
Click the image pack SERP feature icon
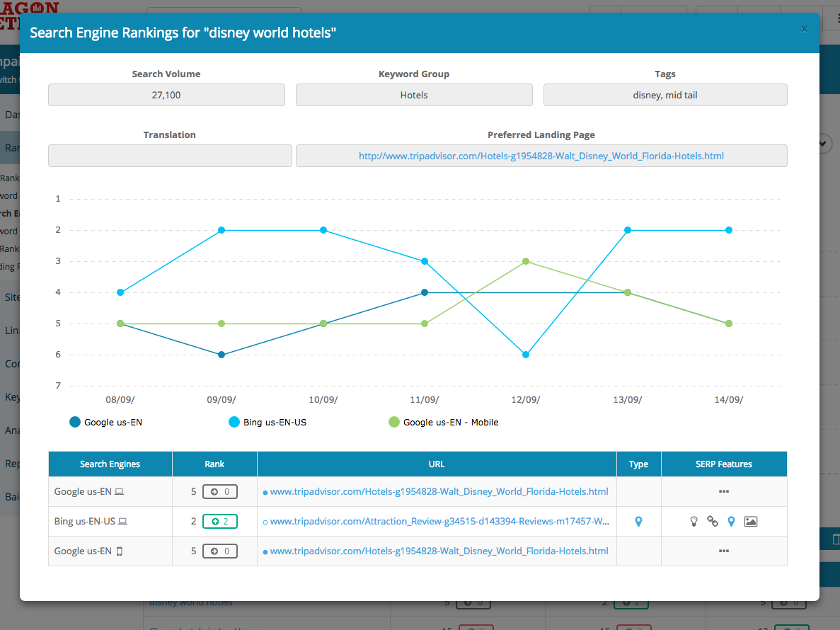pyautogui.click(x=751, y=522)
